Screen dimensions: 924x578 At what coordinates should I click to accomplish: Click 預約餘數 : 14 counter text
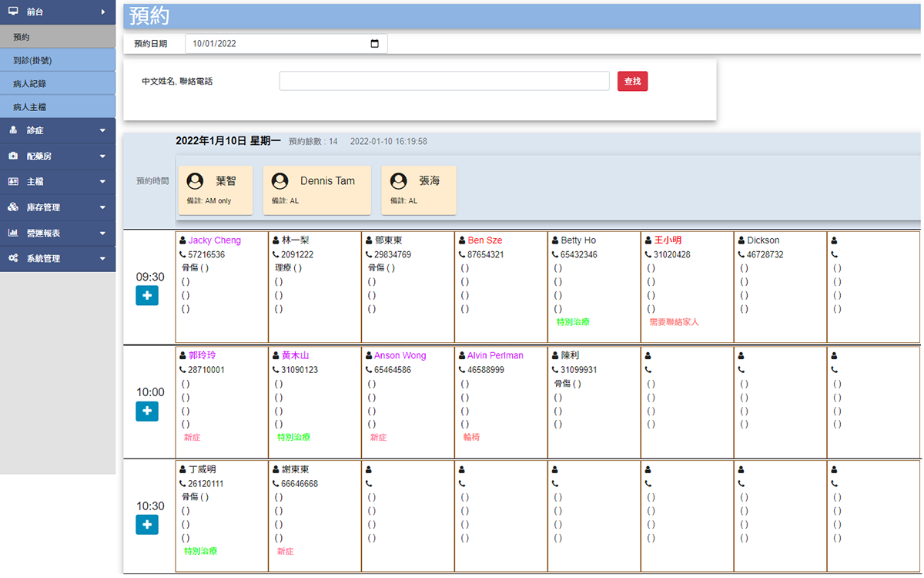tap(313, 142)
